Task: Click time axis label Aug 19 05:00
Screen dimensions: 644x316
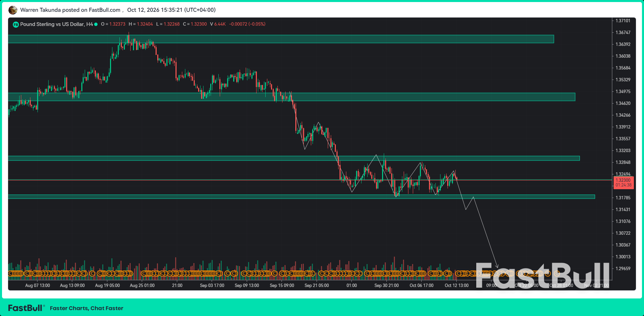Action: (x=107, y=286)
